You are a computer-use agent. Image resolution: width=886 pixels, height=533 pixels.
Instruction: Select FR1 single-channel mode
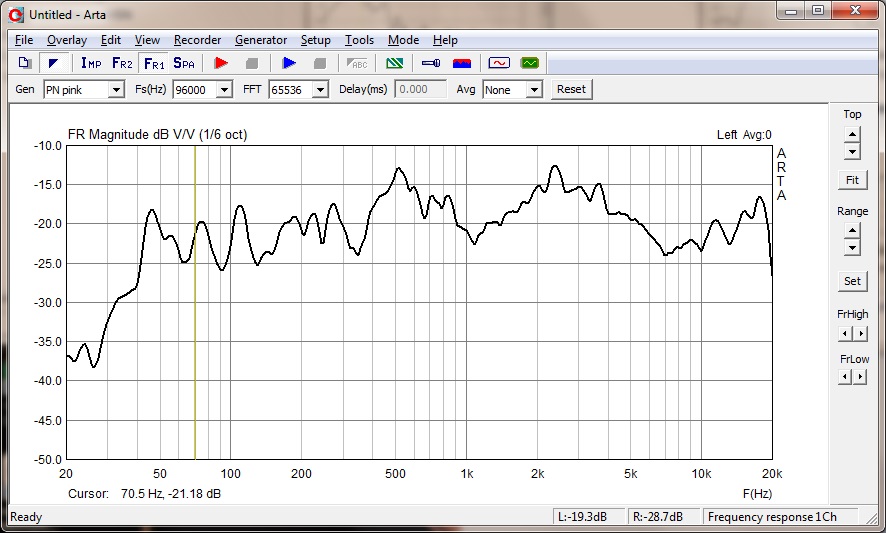pos(154,63)
